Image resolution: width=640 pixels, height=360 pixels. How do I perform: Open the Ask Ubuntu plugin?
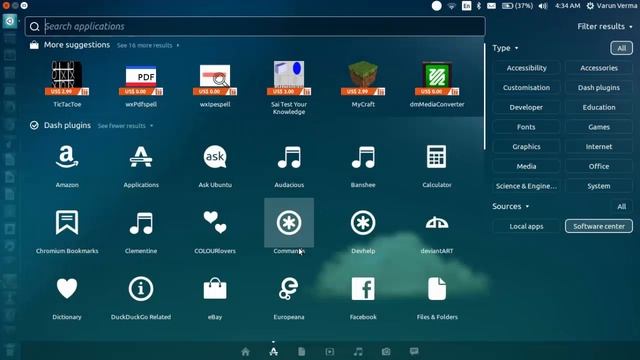[x=215, y=157]
